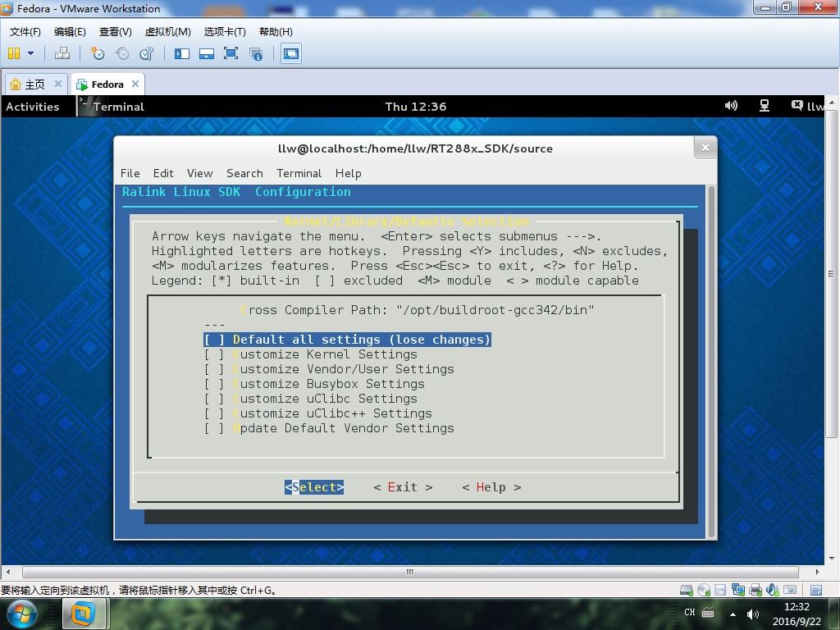Show hidden tray icons arrow
Screen dimensions: 840x630
pos(733,614)
